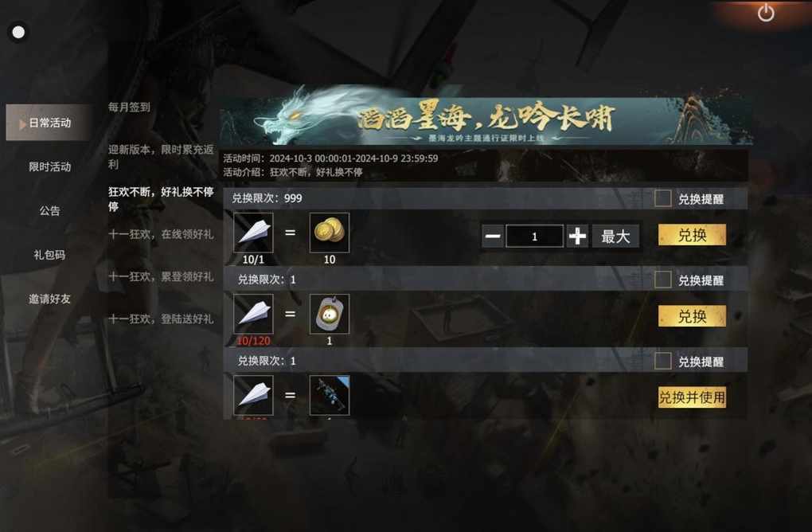The height and width of the screenshot is (532, 812).
Task: Click the gold coins reward icon
Action: [x=330, y=233]
